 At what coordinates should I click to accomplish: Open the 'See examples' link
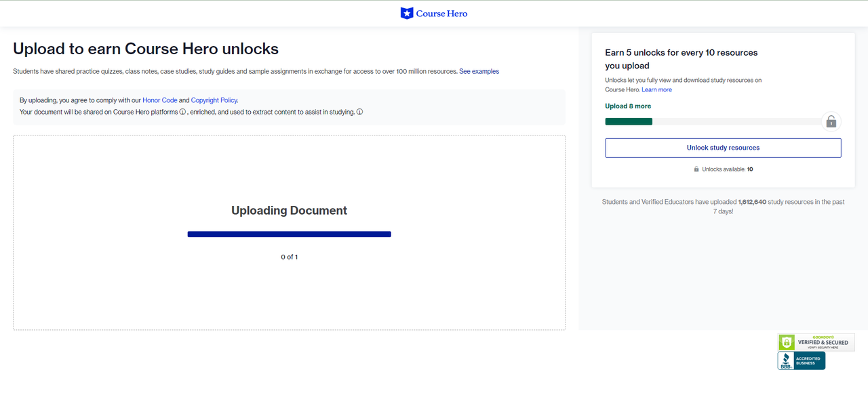tap(479, 71)
